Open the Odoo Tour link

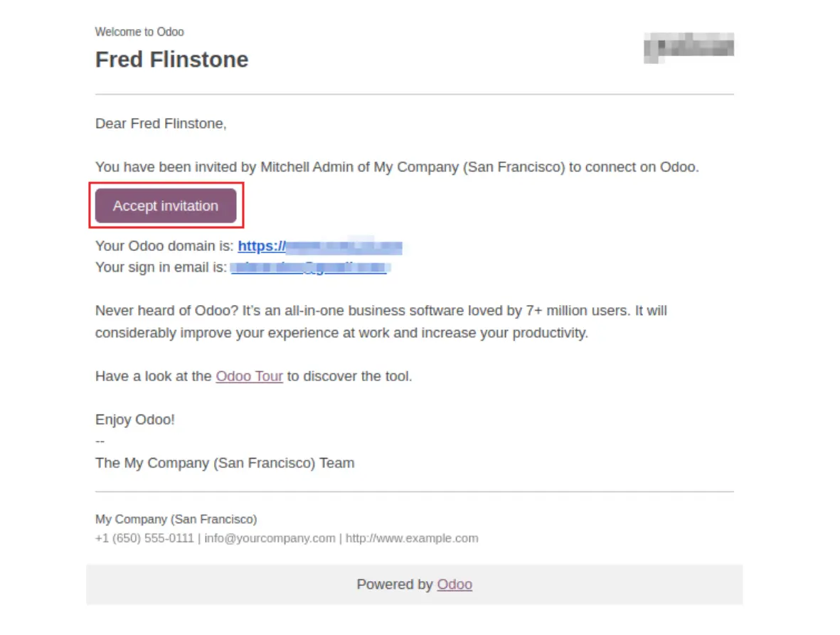coord(249,376)
